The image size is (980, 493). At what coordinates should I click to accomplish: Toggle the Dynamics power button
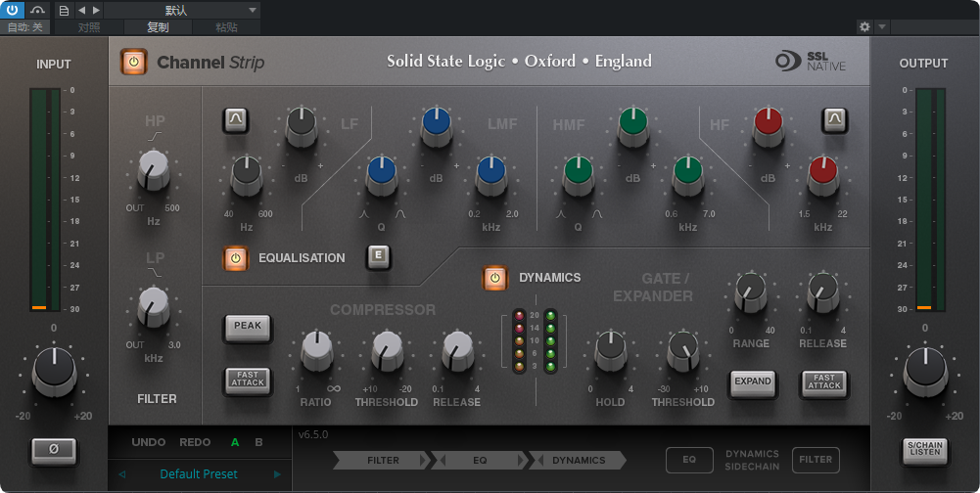tap(495, 278)
